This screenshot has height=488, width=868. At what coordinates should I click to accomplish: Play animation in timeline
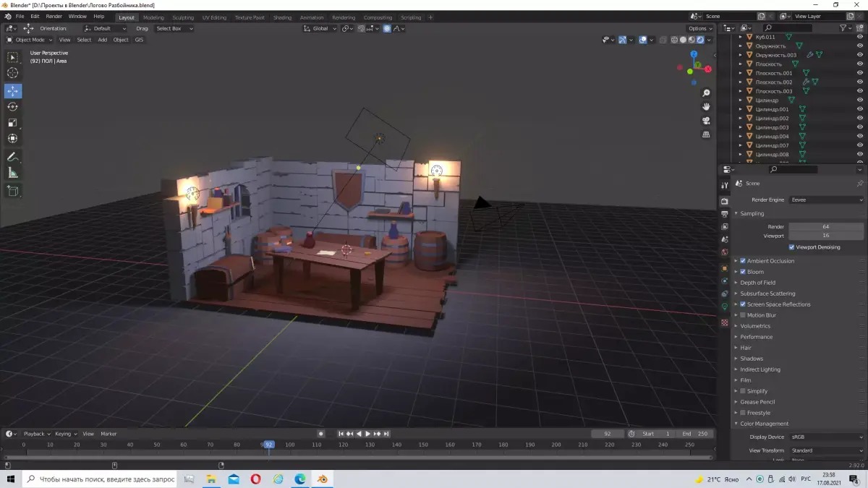368,434
